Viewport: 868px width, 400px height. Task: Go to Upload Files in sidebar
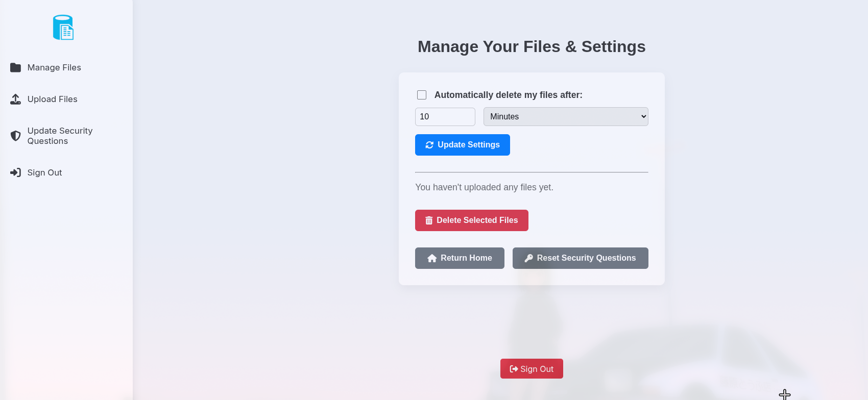point(52,99)
